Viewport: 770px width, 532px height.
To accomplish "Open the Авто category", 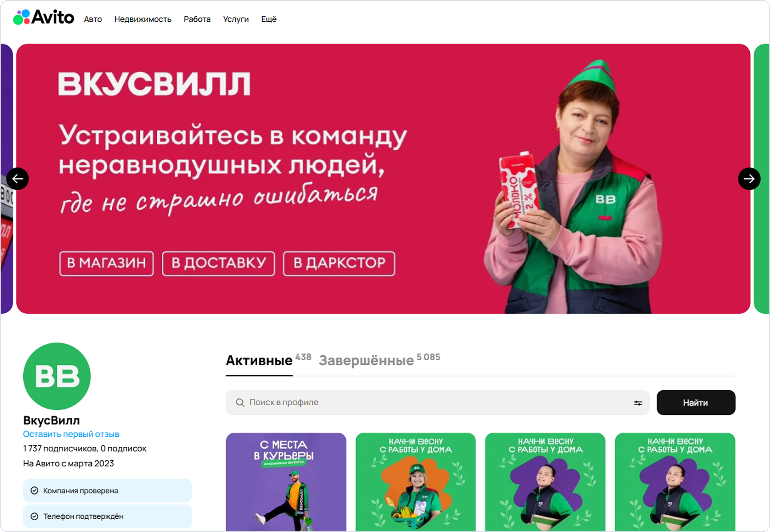I will pyautogui.click(x=93, y=19).
